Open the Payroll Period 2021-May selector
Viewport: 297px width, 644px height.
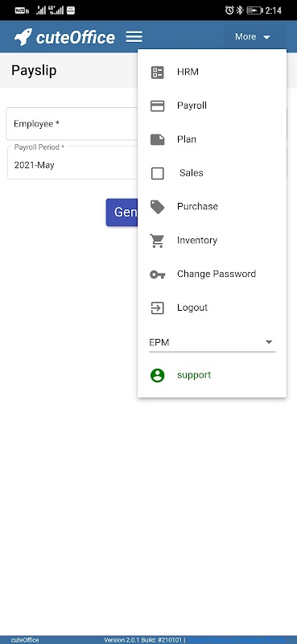72,163
